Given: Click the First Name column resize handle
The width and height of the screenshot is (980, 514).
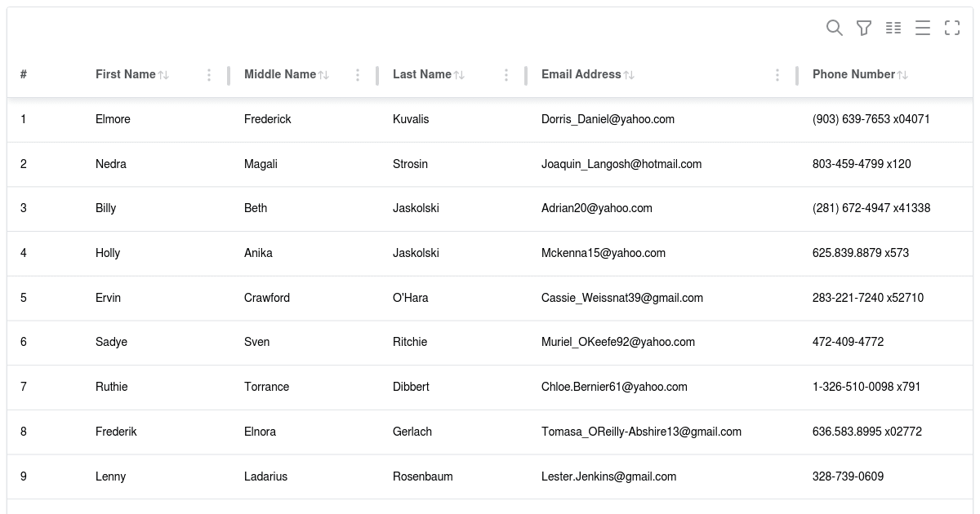Looking at the screenshot, I should (229, 75).
